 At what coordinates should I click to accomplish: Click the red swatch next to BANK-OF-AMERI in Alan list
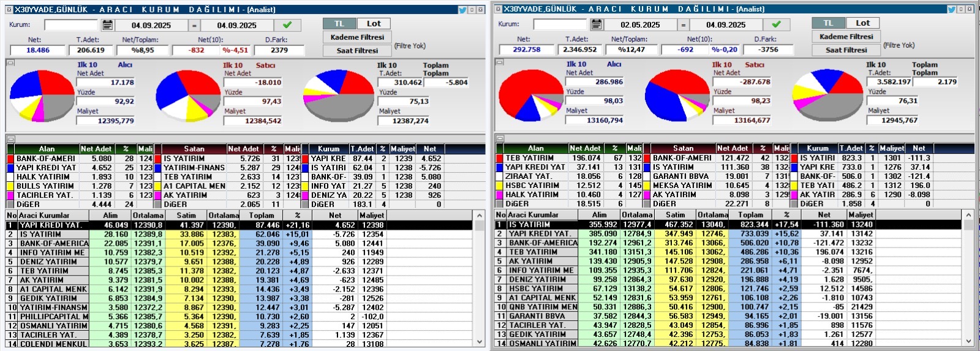click(x=10, y=159)
